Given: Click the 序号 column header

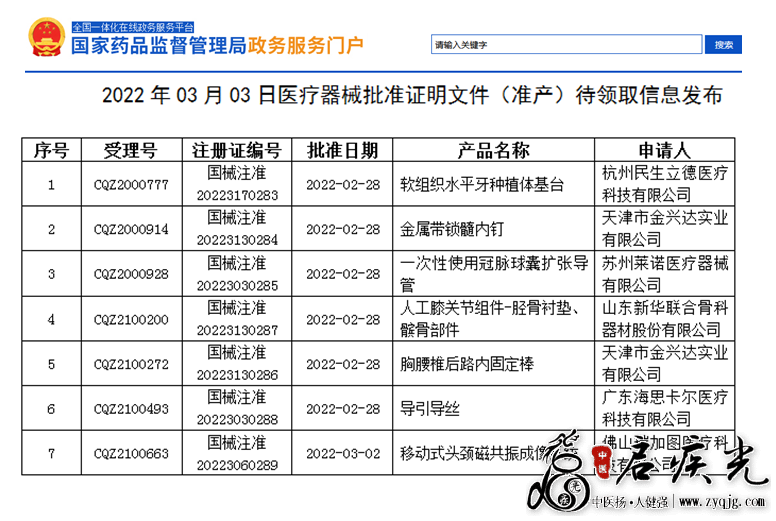Looking at the screenshot, I should point(51,150).
